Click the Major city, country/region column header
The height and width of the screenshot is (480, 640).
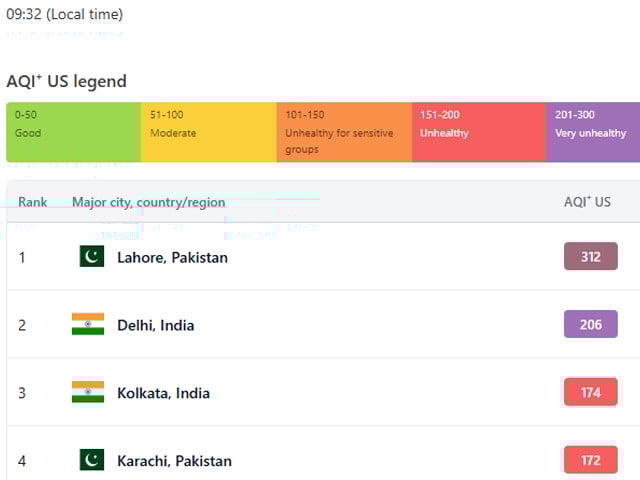[148, 202]
